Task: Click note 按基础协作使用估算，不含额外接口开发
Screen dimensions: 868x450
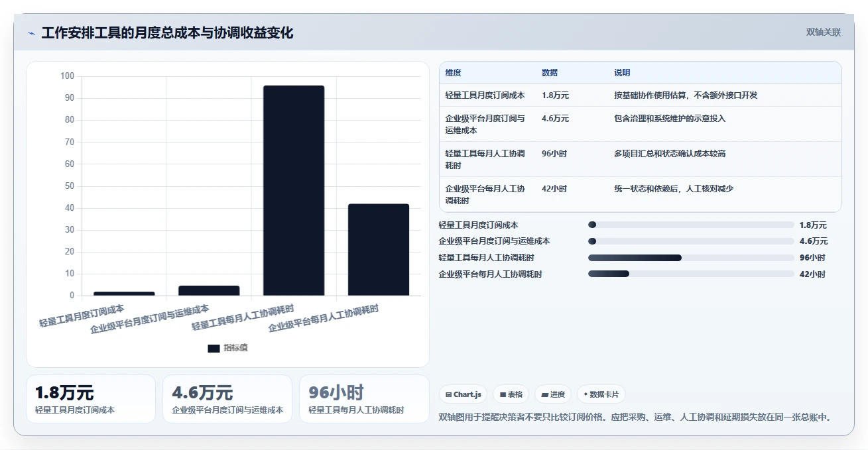Action: pyautogui.click(x=686, y=95)
